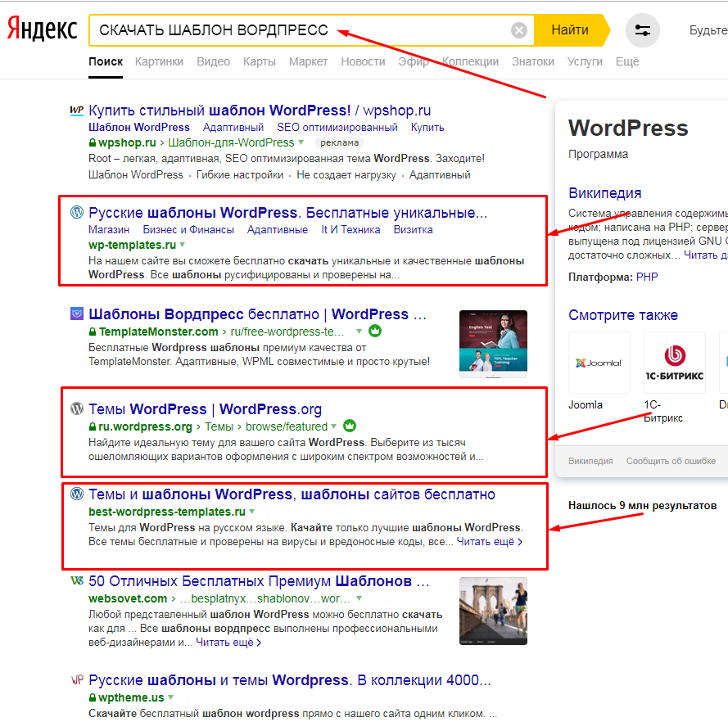Image resolution: width=728 pixels, height=722 pixels.
Task: Click the 'Магазин' sitelink
Action: click(109, 230)
